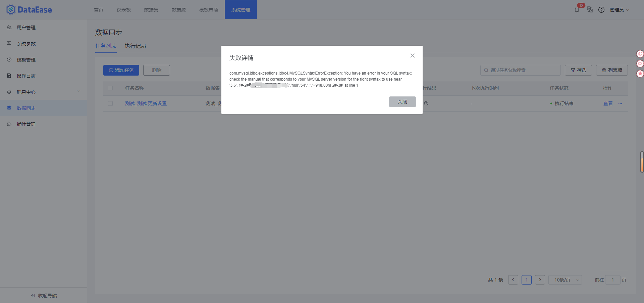Open task link 测试_测试 更新设置
The width and height of the screenshot is (644, 303).
point(146,103)
